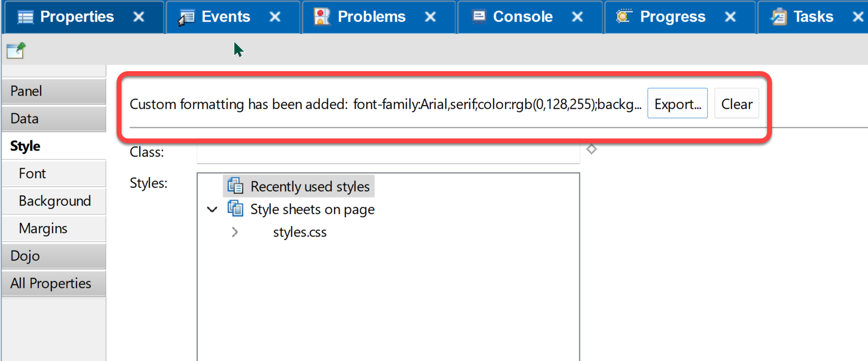Close the Progress tab
The image size is (868, 361).
(x=730, y=17)
